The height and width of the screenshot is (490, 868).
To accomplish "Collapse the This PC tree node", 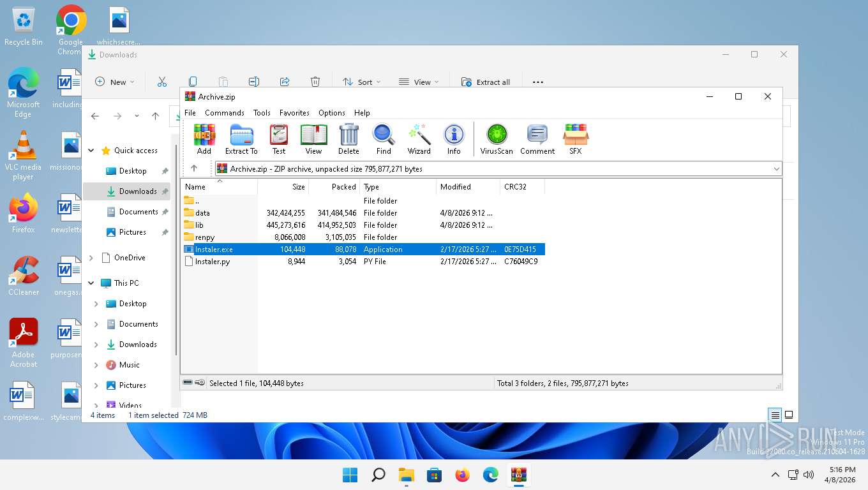I will tap(91, 283).
